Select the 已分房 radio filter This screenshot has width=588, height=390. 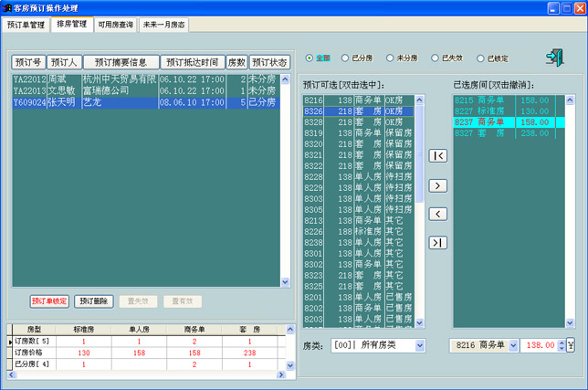click(x=345, y=58)
